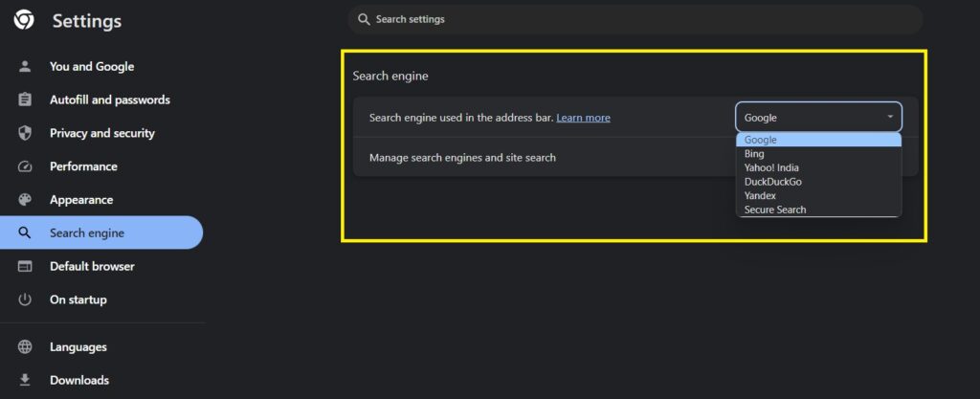The height and width of the screenshot is (399, 980).
Task: Click the Chrome logo beside Settings
Action: coord(24,21)
